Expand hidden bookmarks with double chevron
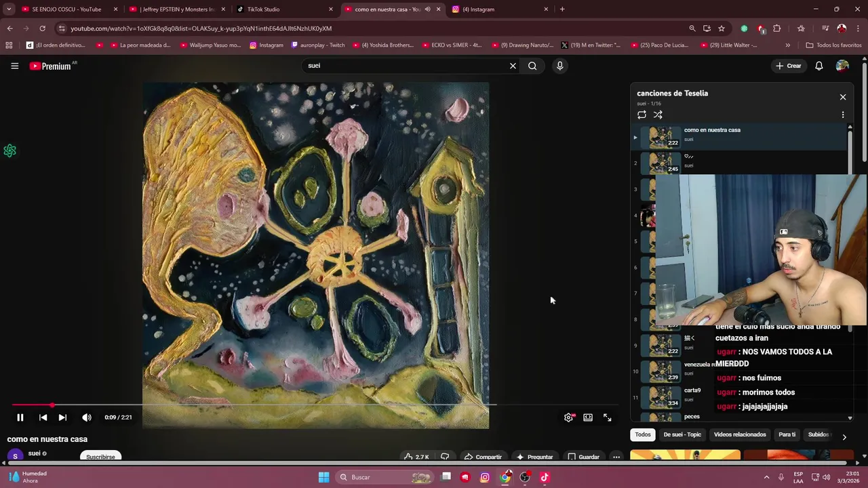Screen dimensions: 868x488 click(787, 45)
